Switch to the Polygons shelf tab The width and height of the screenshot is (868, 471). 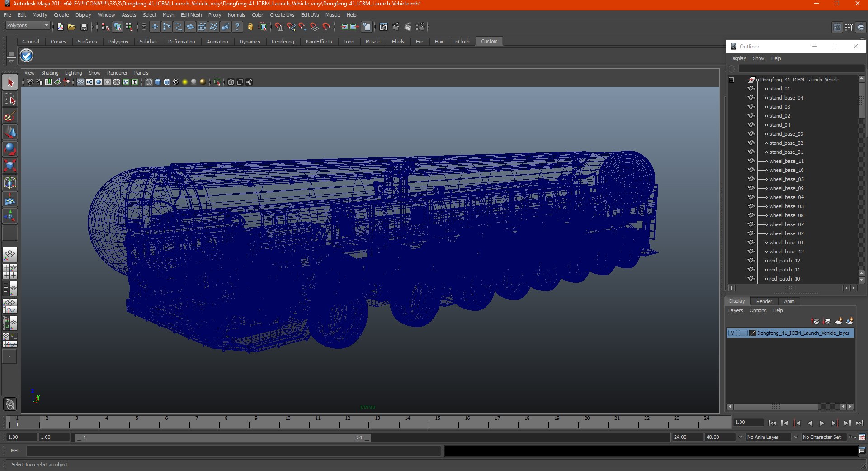[118, 42]
